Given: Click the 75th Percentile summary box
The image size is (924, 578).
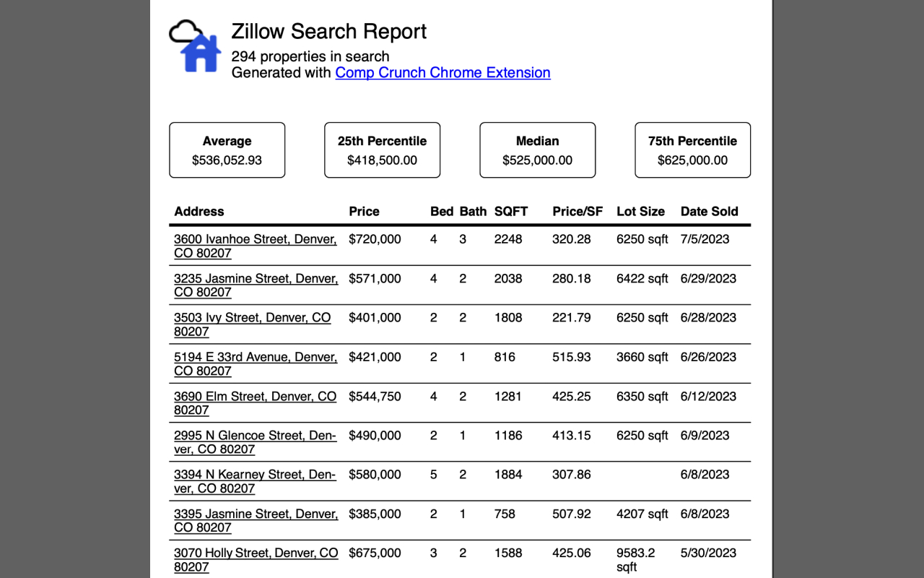Looking at the screenshot, I should [693, 150].
